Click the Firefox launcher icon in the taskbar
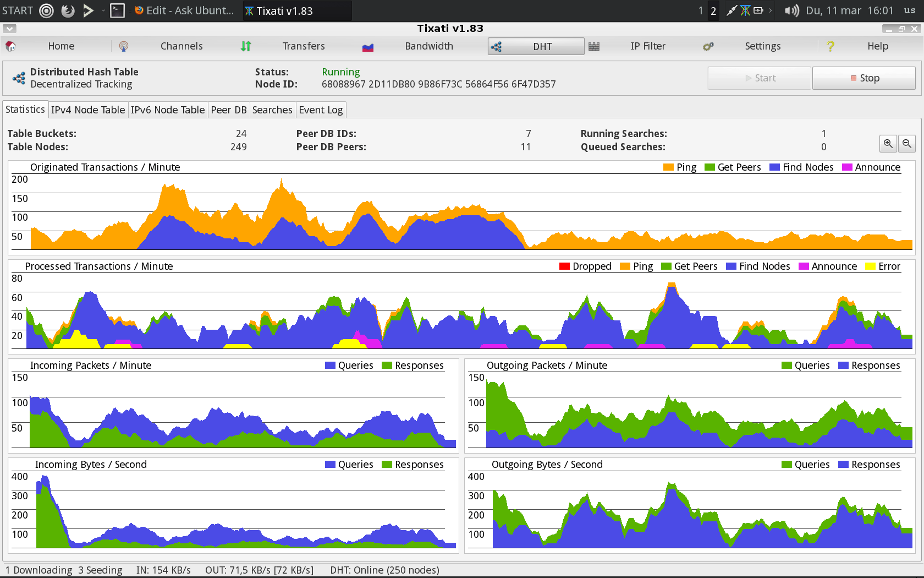The image size is (924, 578). pyautogui.click(x=68, y=10)
